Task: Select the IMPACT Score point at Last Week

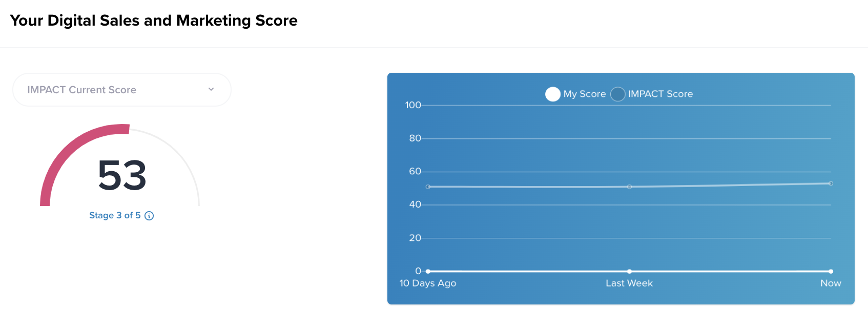Action: click(x=629, y=187)
